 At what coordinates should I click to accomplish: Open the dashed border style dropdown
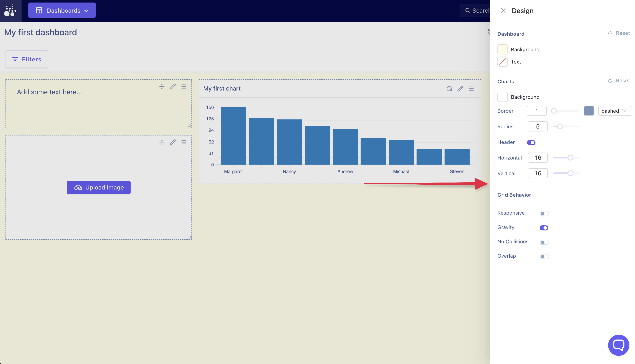point(614,111)
